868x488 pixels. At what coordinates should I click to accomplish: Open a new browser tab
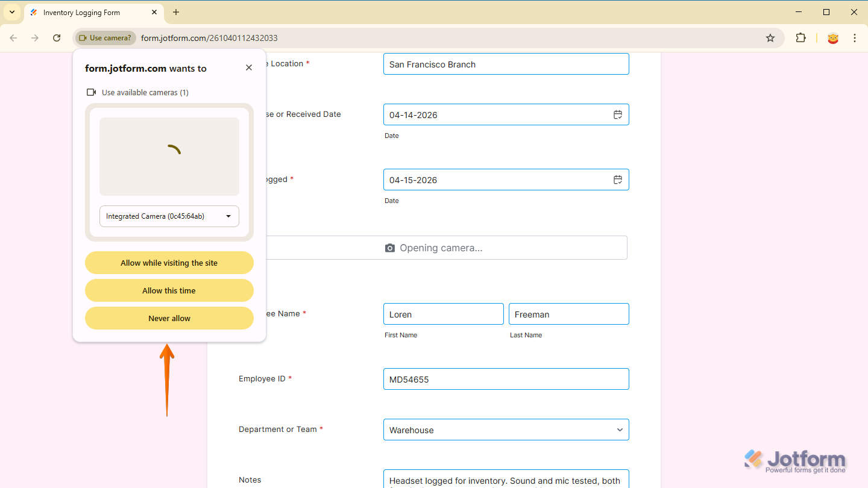(175, 12)
